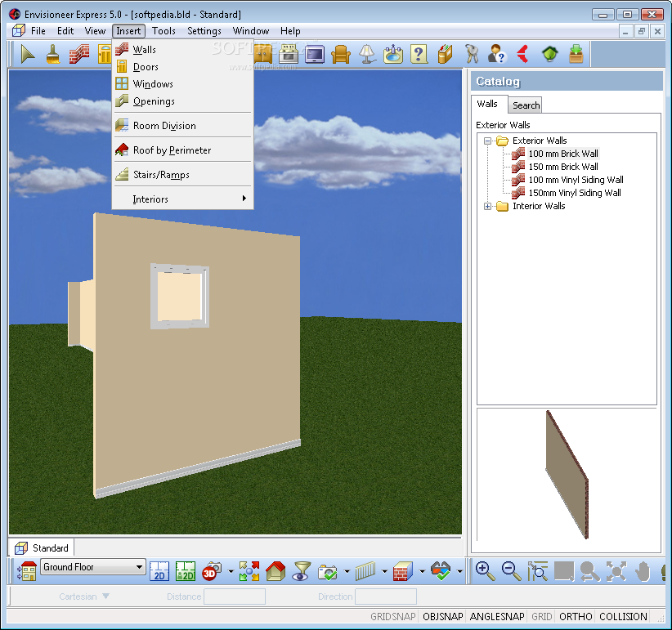Image resolution: width=672 pixels, height=630 pixels.
Task: Click the 3D camera view icon
Action: (x=212, y=571)
